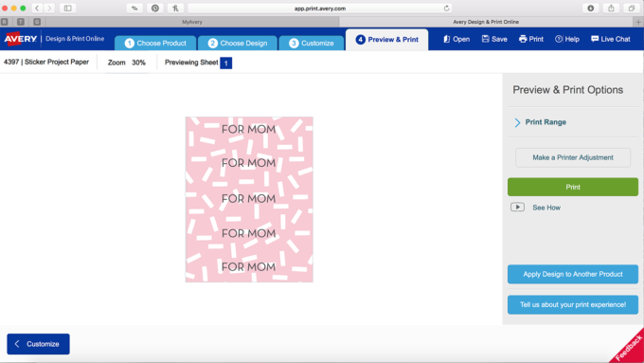Click Apply Design to Another Product
644x363 pixels.
[x=573, y=274]
